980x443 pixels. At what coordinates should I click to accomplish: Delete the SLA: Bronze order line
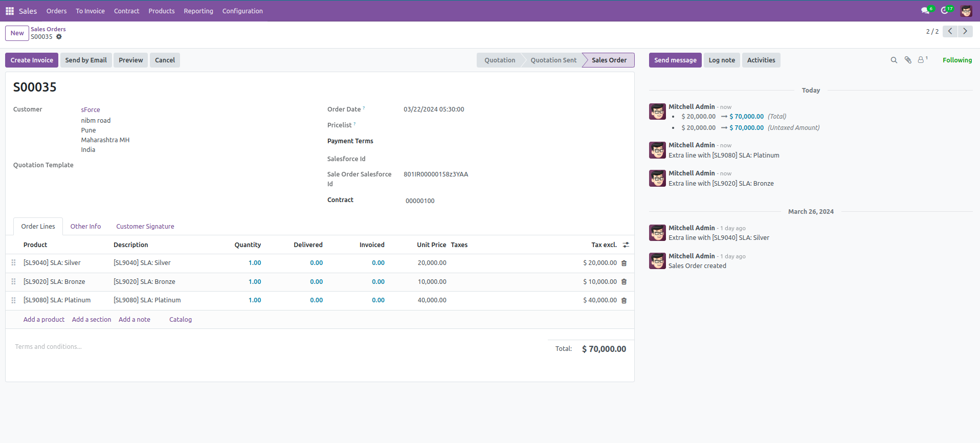click(624, 282)
